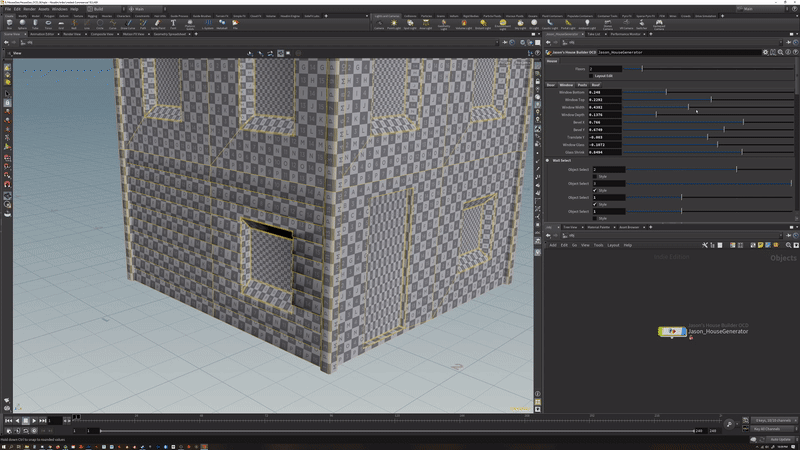Click the Bevel X slider handle
This screenshot has width=800, height=450.
(743, 122)
